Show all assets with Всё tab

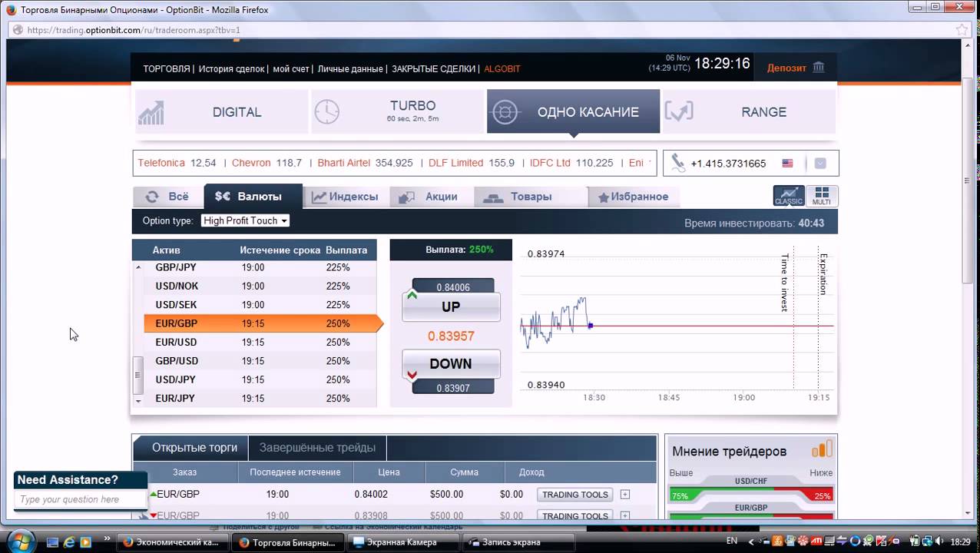coord(168,197)
